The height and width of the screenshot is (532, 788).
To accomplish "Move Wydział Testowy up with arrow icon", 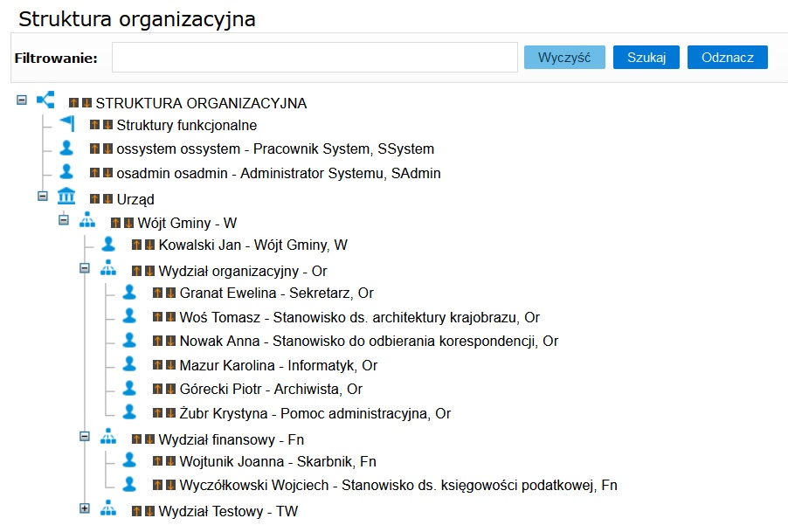I will click(136, 511).
